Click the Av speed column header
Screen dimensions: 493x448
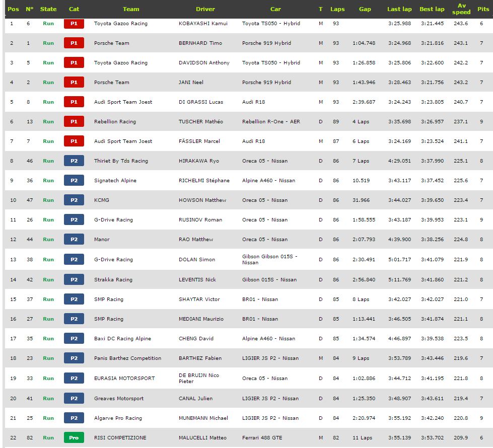pyautogui.click(x=461, y=9)
